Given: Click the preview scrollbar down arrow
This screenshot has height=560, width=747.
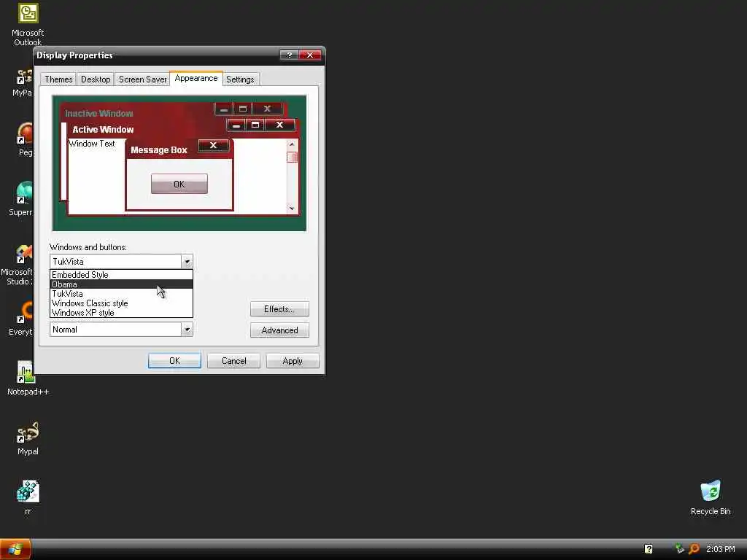Looking at the screenshot, I should [x=292, y=208].
